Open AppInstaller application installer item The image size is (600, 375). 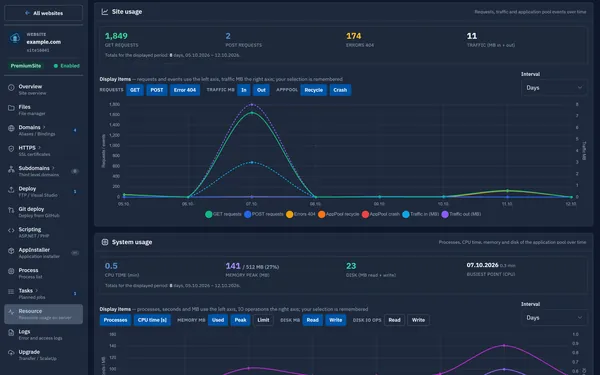(44, 253)
